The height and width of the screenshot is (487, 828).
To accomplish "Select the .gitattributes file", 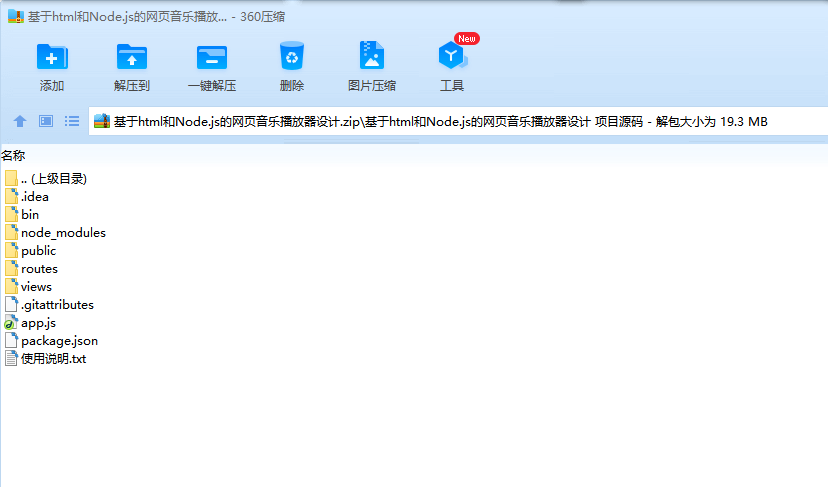I will click(50, 304).
